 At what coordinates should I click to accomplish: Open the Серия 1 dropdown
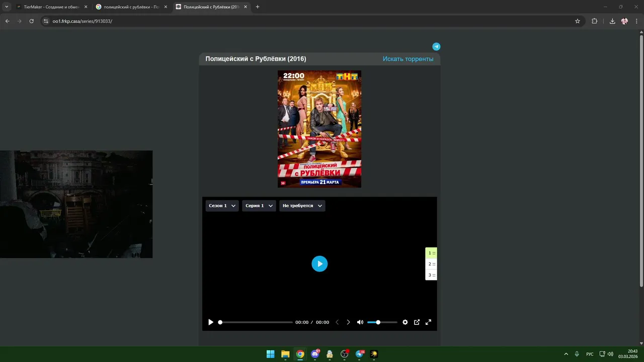pyautogui.click(x=259, y=206)
